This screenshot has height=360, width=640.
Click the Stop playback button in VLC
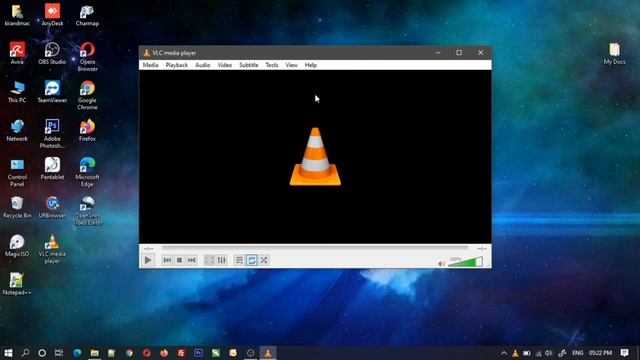[x=179, y=260]
